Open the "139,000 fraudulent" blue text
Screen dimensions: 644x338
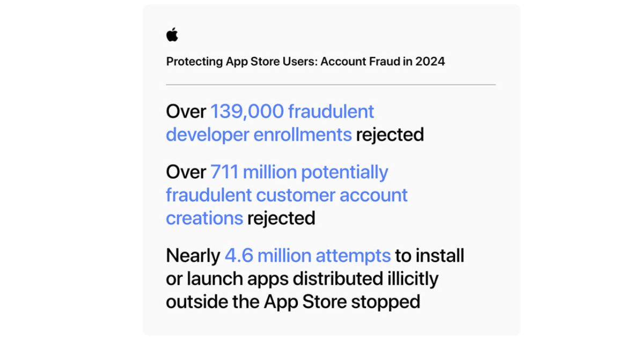tap(292, 112)
